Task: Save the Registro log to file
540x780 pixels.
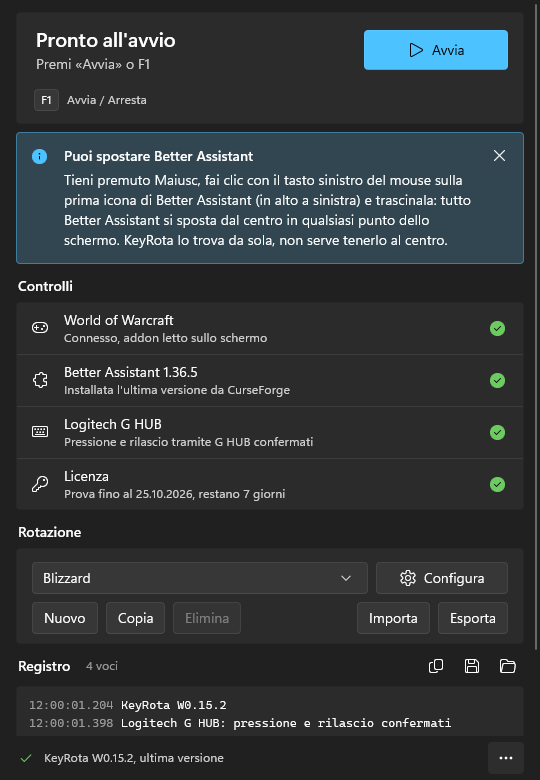Action: (x=472, y=666)
